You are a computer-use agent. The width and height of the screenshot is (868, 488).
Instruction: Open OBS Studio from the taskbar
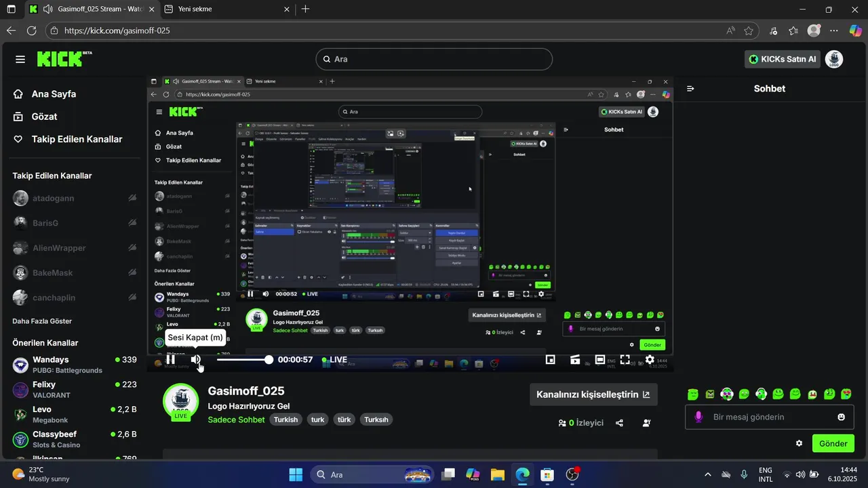click(x=572, y=474)
